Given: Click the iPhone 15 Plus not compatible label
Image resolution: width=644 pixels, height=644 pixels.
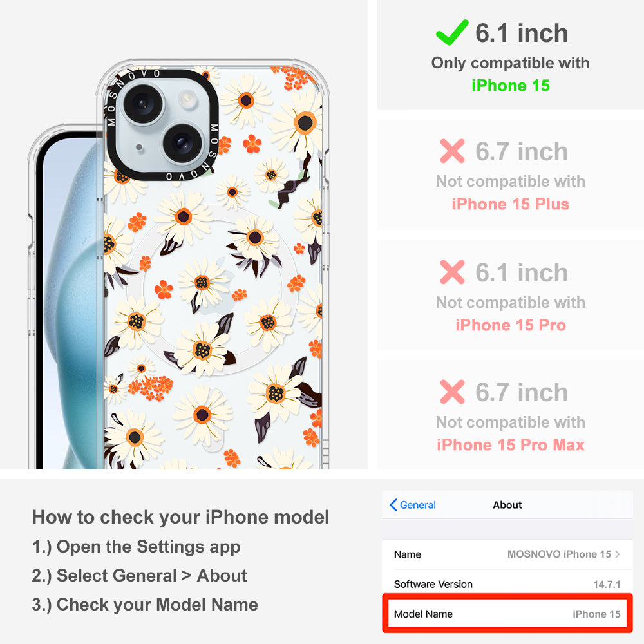Looking at the screenshot, I should click(x=510, y=204).
